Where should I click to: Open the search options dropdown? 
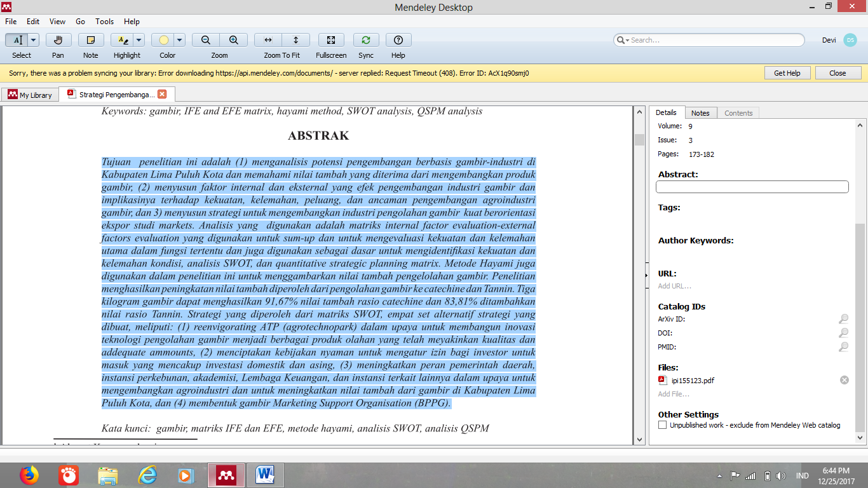[623, 40]
